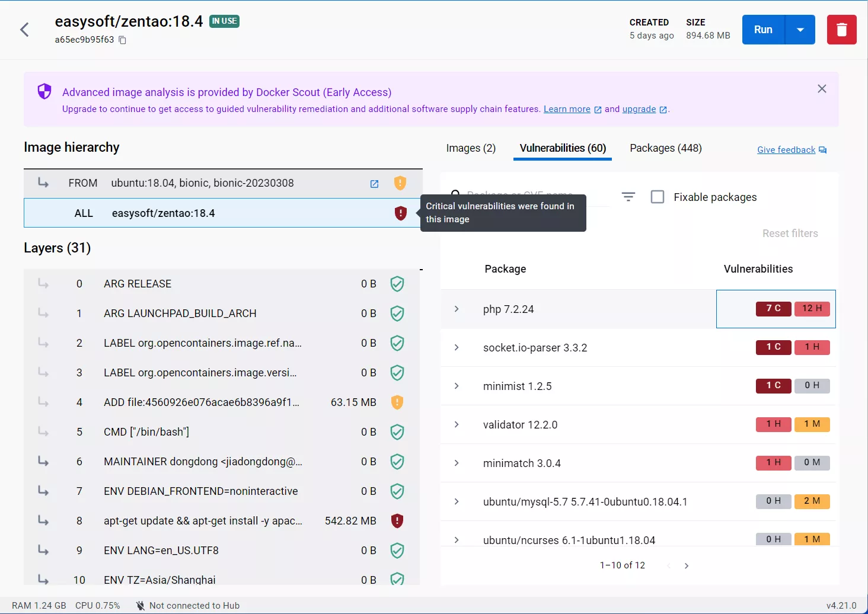868x614 pixels.
Task: Follow the Learn more link
Action: (567, 109)
